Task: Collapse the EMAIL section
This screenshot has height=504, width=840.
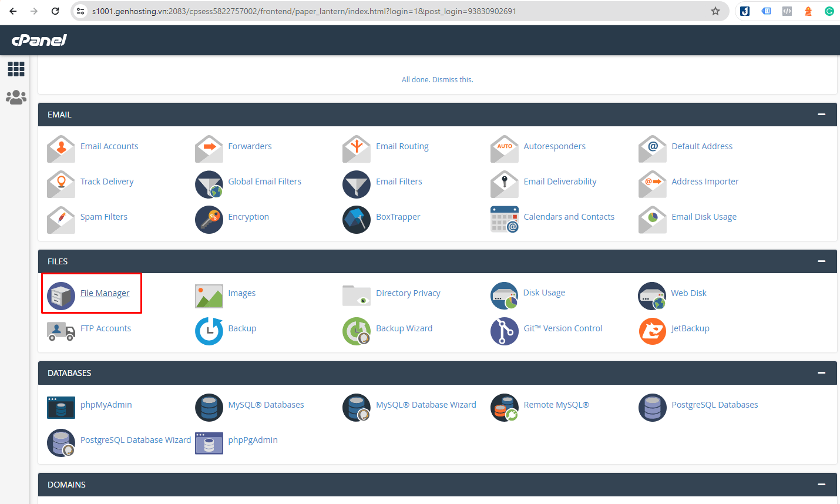Action: click(x=821, y=115)
